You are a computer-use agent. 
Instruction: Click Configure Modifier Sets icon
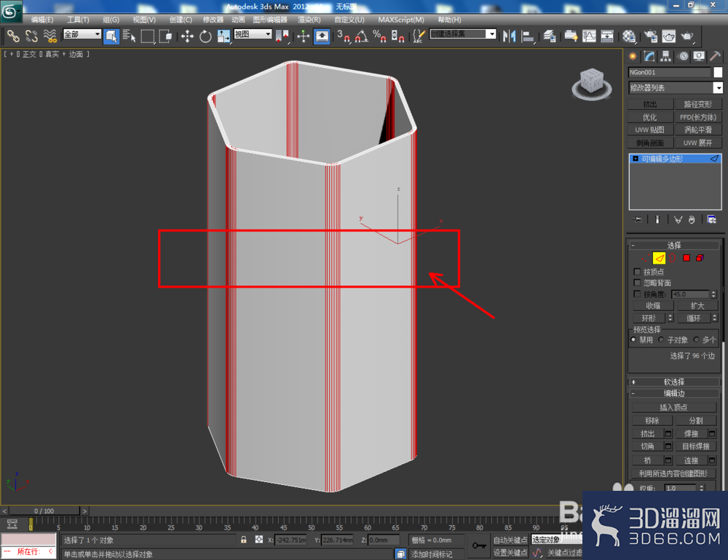tap(711, 219)
